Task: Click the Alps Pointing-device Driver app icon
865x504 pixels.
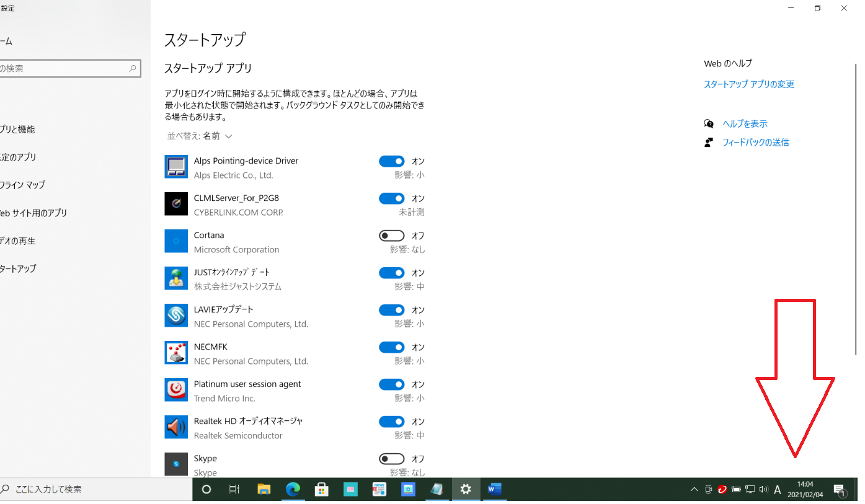Action: [176, 167]
